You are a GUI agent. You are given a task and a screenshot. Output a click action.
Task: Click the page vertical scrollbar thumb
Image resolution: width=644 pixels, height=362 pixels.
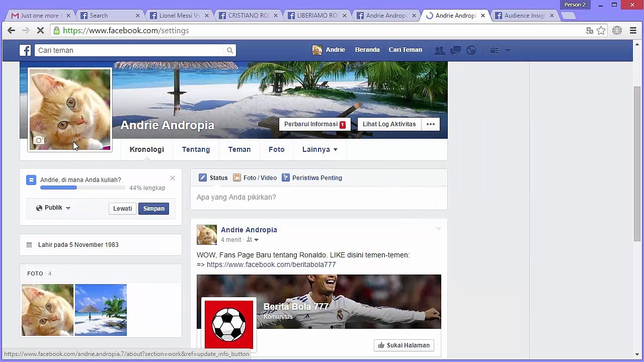[x=637, y=163]
